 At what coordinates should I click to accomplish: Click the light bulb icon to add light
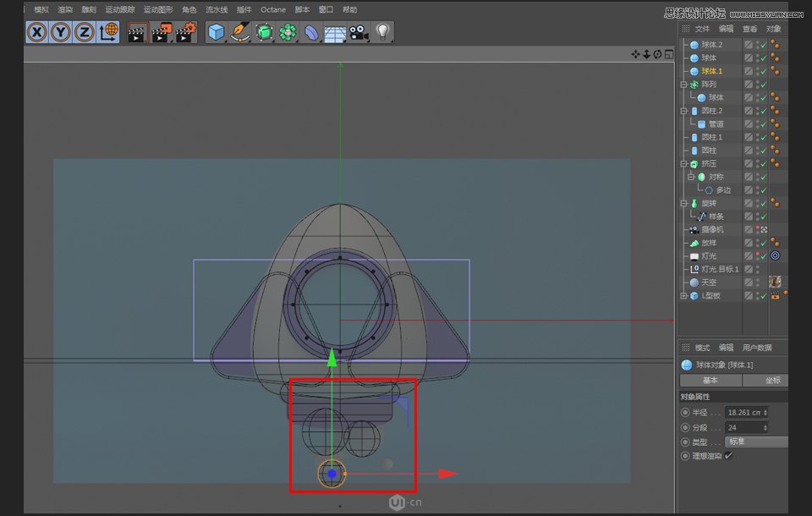381,31
